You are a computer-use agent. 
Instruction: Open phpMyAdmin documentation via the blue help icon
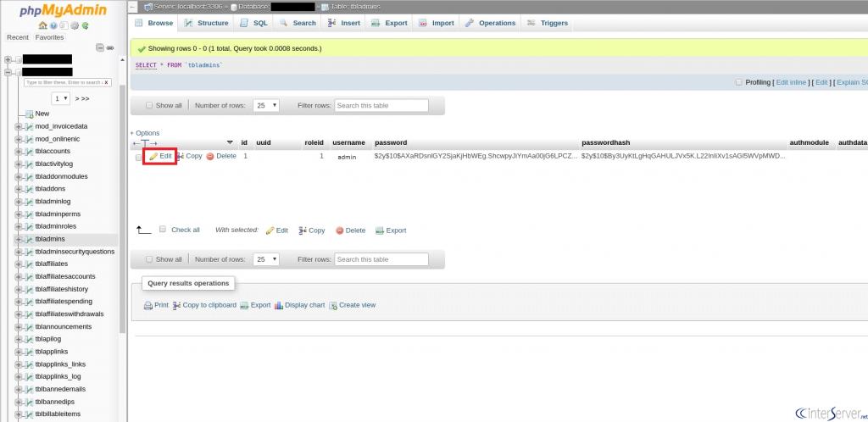click(x=53, y=25)
